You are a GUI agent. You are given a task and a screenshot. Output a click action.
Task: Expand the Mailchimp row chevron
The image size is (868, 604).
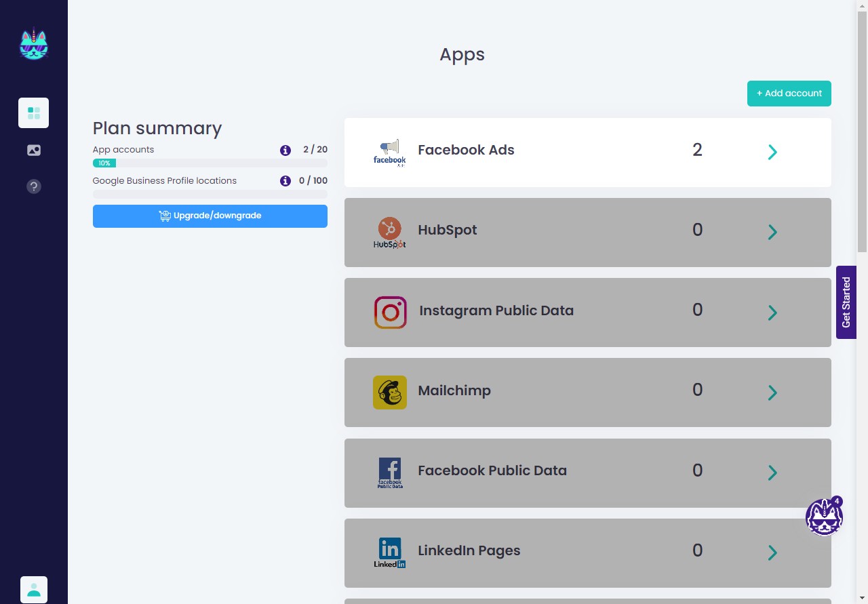click(772, 392)
